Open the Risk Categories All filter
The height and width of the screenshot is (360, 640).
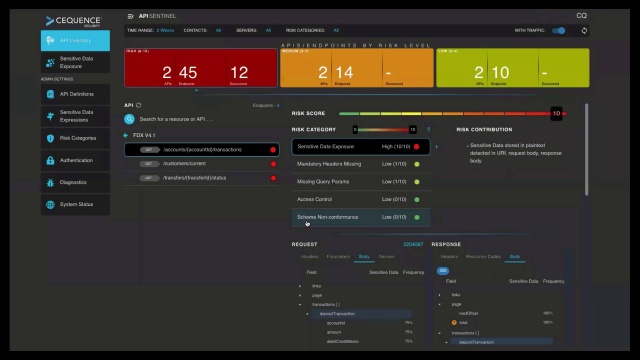click(336, 30)
